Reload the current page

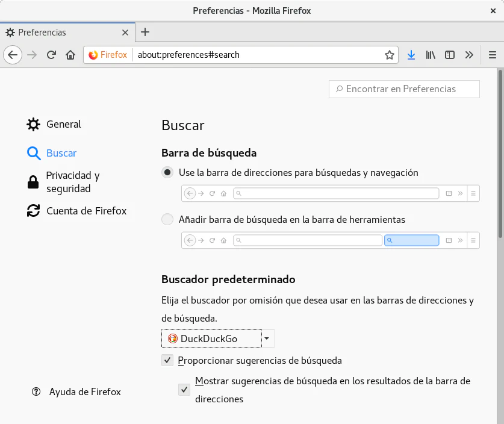[51, 55]
